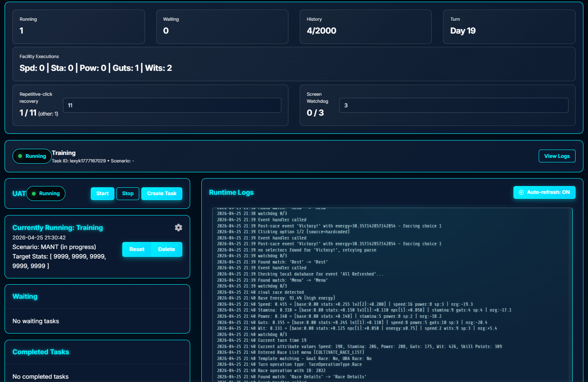Click the Facility Executions summary panel

pos(294,64)
